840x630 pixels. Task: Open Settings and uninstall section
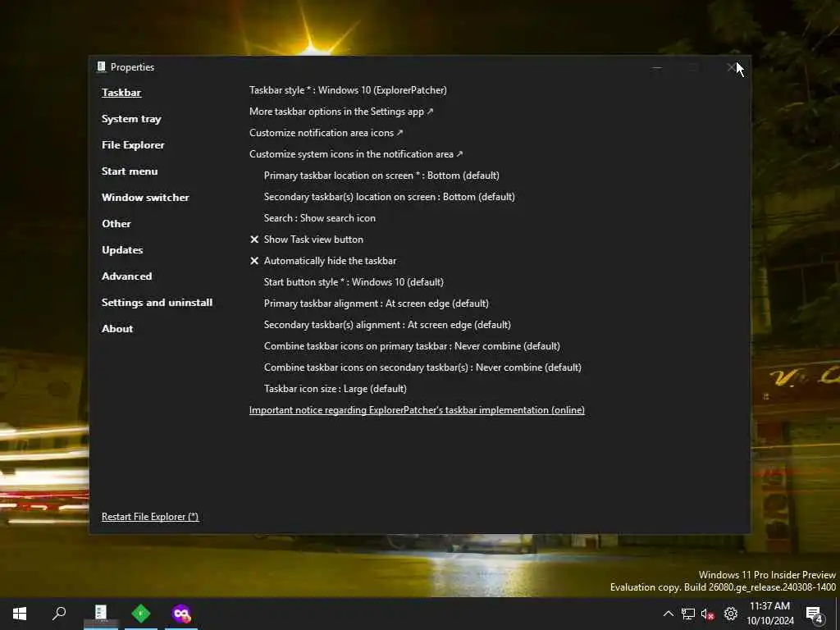pos(157,302)
